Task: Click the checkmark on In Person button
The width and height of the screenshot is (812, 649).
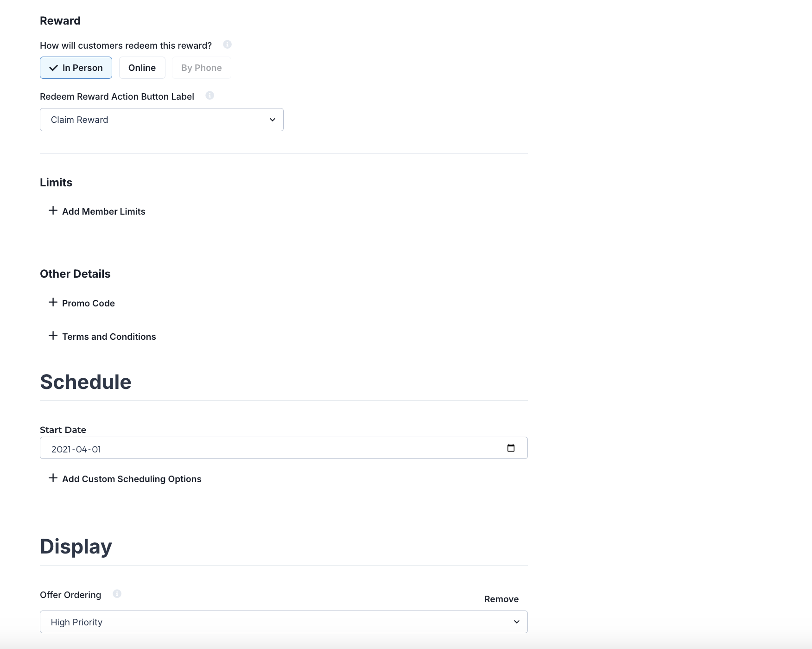Action: [x=54, y=68]
